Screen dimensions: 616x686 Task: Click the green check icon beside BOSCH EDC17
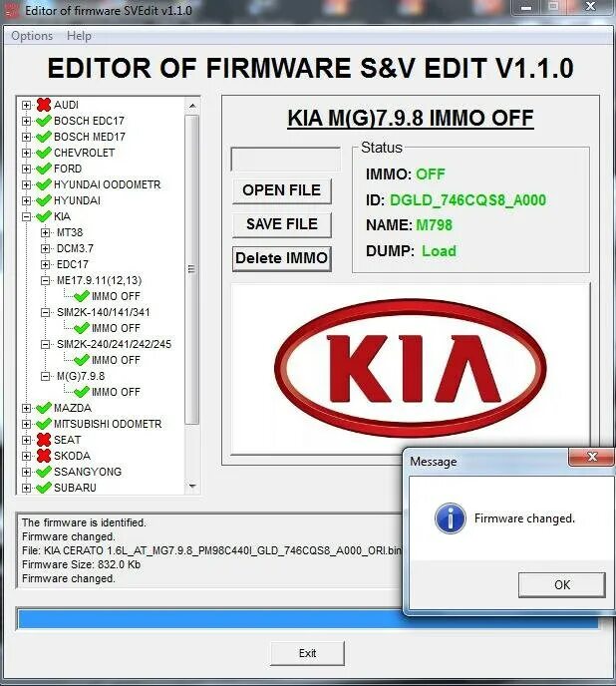tap(44, 121)
